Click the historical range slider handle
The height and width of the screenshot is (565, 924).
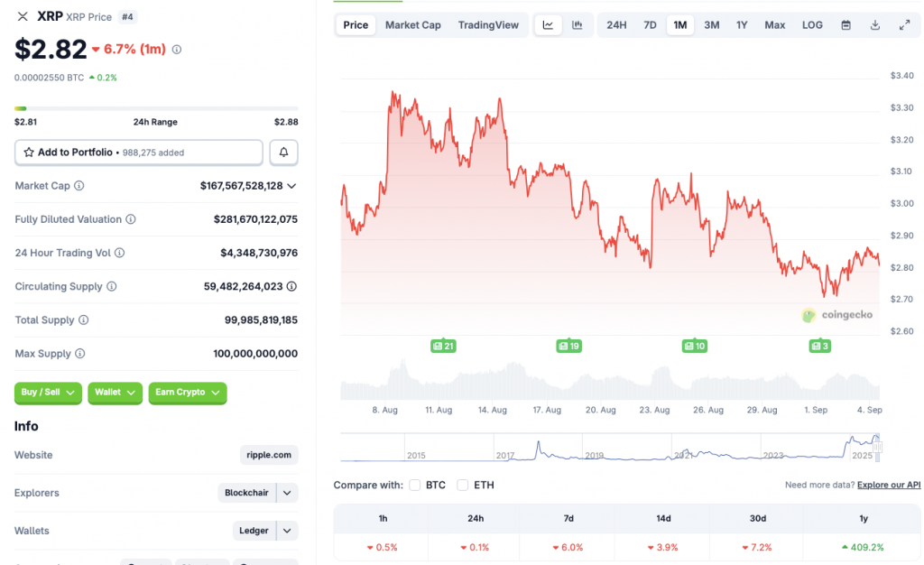(876, 446)
